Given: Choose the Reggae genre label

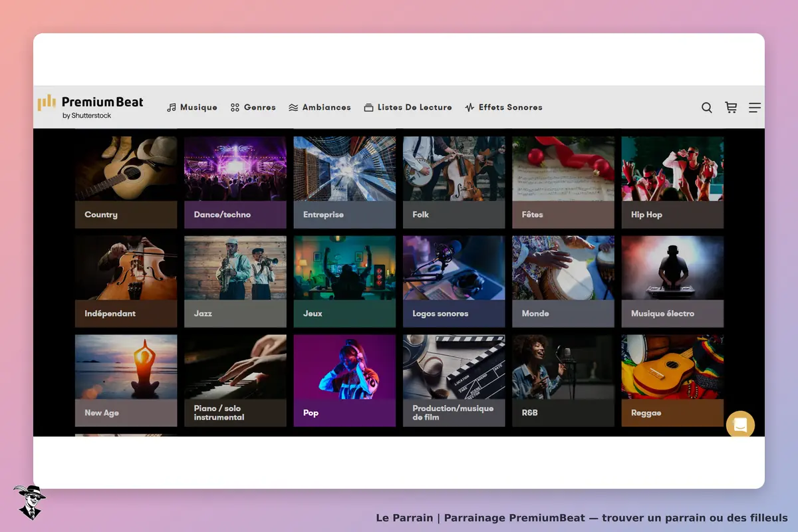Looking at the screenshot, I should click(646, 413).
